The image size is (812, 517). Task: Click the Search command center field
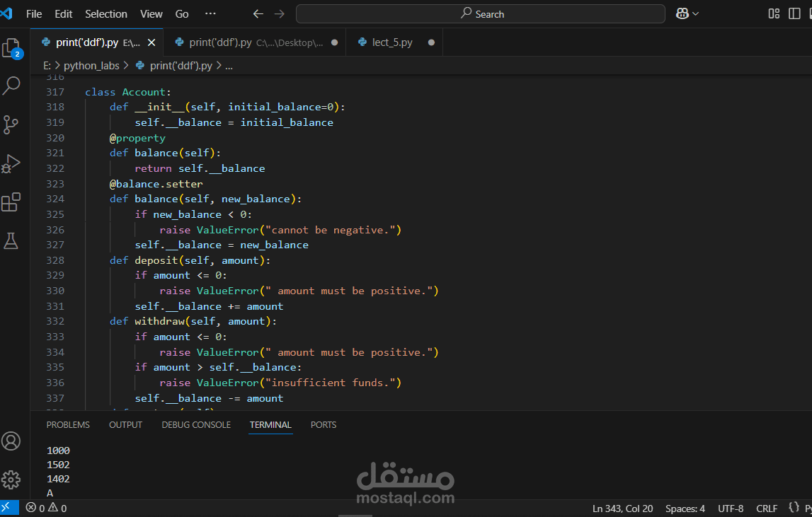[x=481, y=14]
